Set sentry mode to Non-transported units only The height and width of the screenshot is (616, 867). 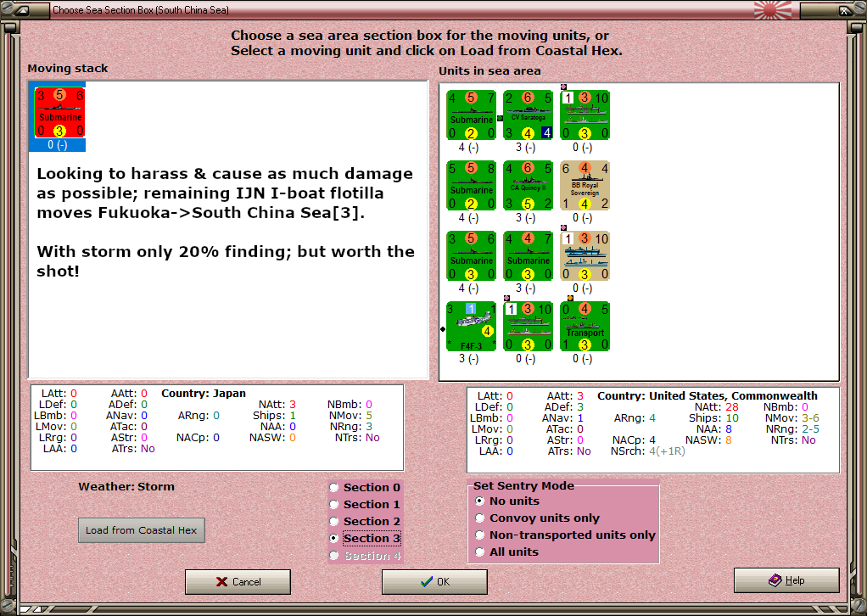click(565, 535)
